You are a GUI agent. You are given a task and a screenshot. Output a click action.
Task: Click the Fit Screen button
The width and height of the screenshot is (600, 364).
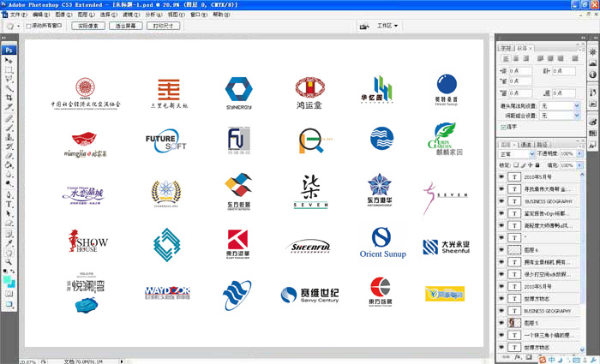click(x=125, y=26)
